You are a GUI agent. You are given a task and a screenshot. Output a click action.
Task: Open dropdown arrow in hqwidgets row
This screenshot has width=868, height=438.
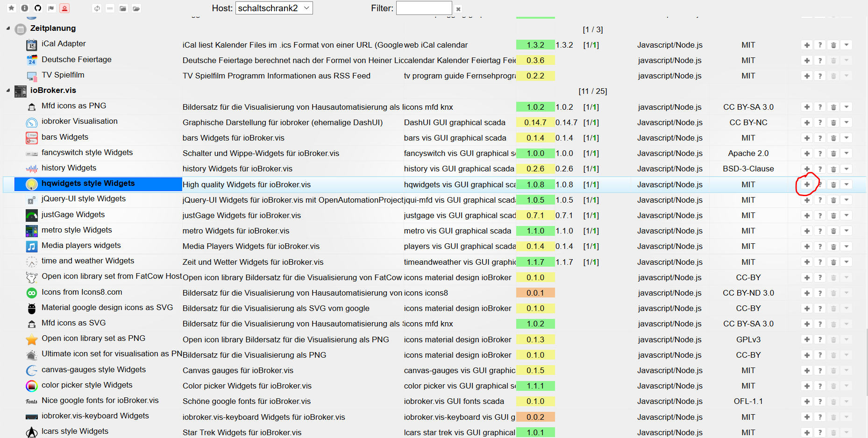847,185
